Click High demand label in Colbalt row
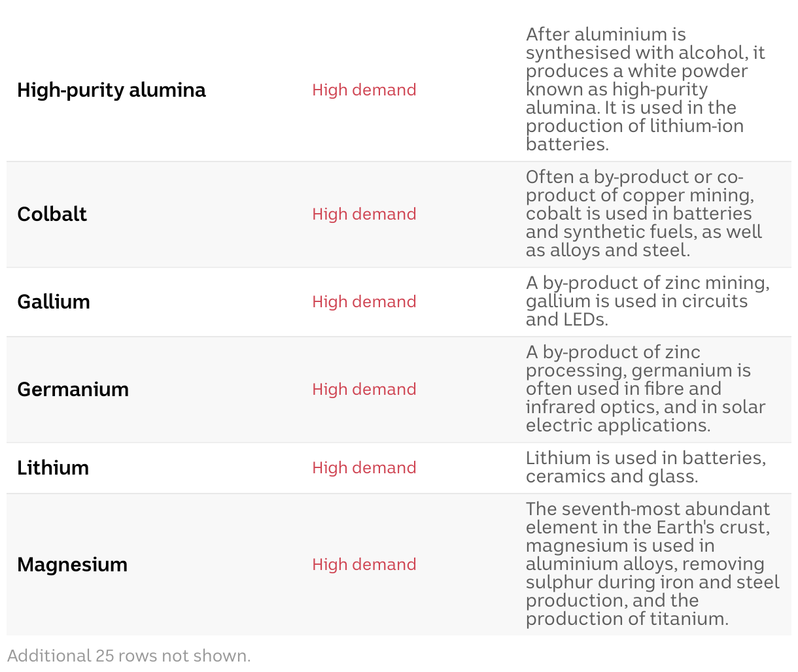Screen dimensions: 798x672 [x=364, y=214]
